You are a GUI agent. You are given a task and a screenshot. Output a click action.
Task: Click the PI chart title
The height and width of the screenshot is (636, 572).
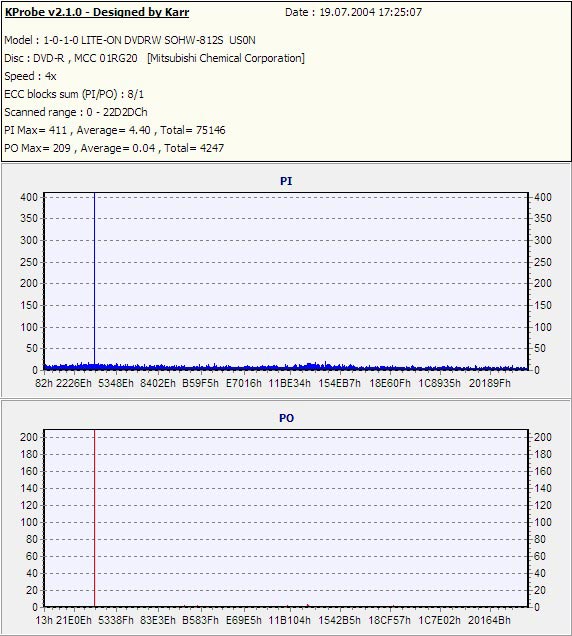[x=286, y=181]
